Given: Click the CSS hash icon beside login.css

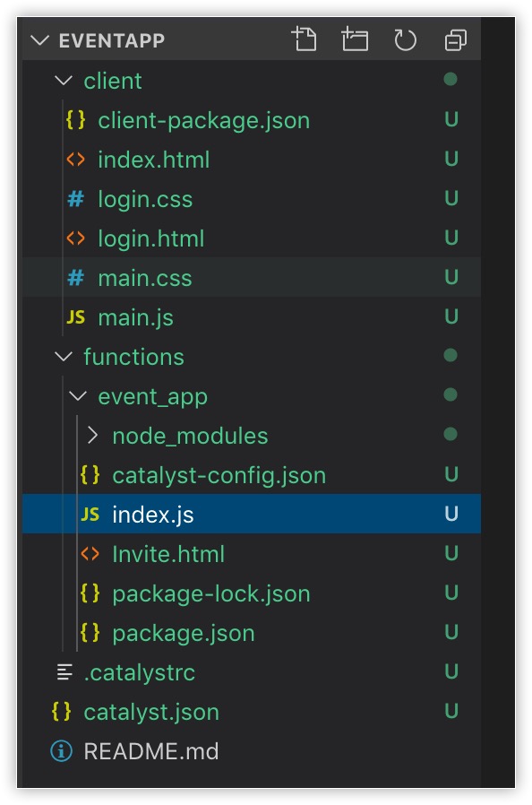Looking at the screenshot, I should (74, 199).
